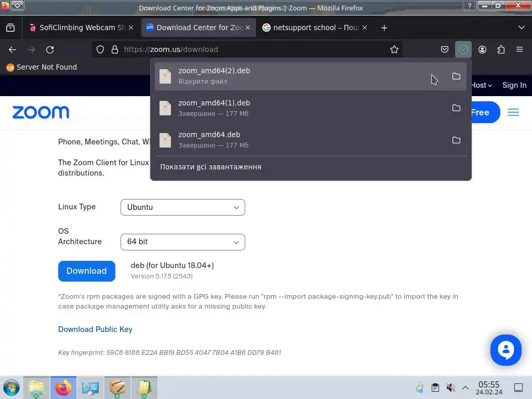Bookmark this page with the star
Image resolution: width=532 pixels, height=399 pixels.
coord(394,49)
